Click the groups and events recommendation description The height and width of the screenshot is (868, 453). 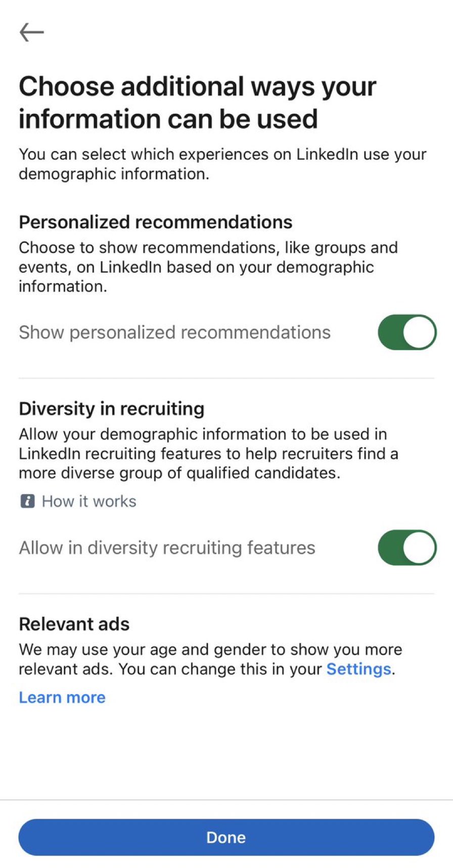pyautogui.click(x=208, y=267)
